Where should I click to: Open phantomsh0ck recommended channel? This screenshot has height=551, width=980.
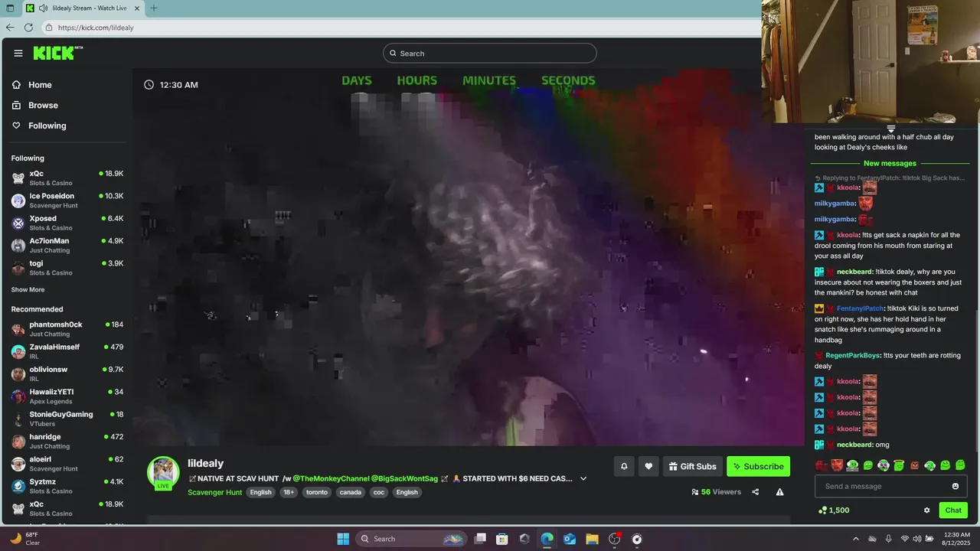(x=67, y=329)
